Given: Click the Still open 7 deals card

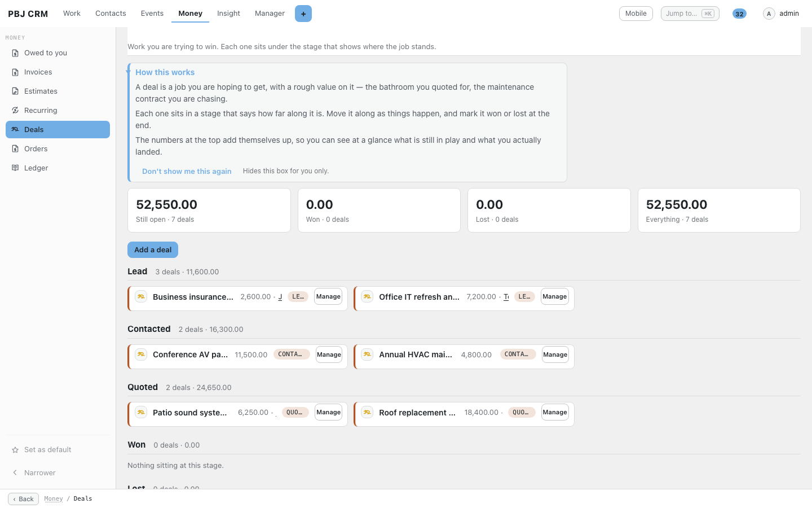Looking at the screenshot, I should click(x=209, y=211).
